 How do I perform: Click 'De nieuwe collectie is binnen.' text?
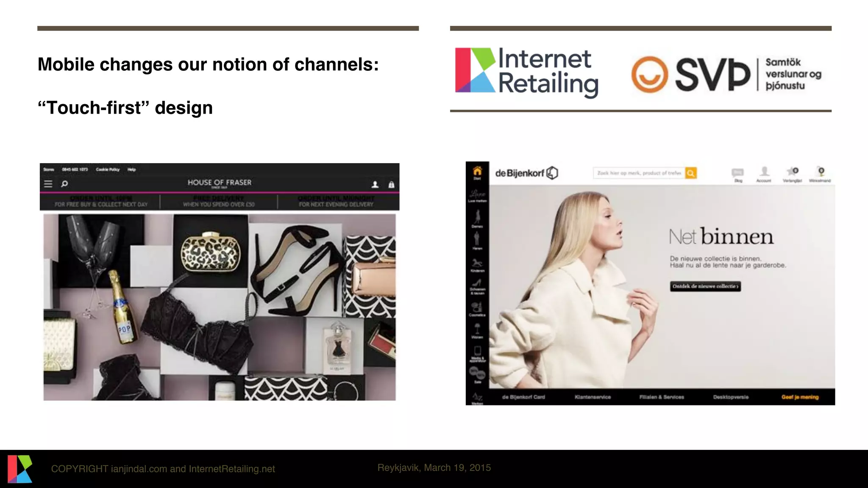pos(715,258)
